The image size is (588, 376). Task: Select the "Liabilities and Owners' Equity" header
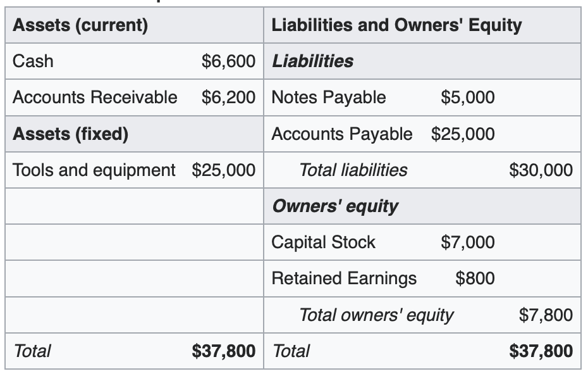[x=396, y=25]
